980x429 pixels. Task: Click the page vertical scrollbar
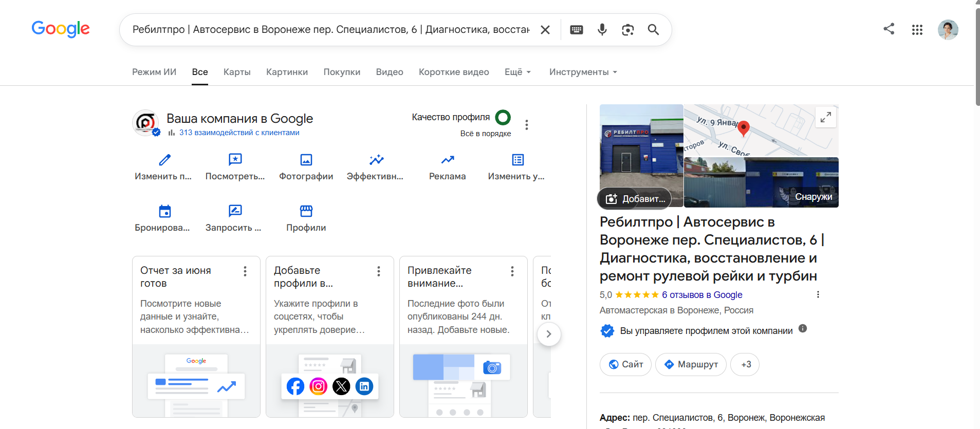(x=977, y=57)
